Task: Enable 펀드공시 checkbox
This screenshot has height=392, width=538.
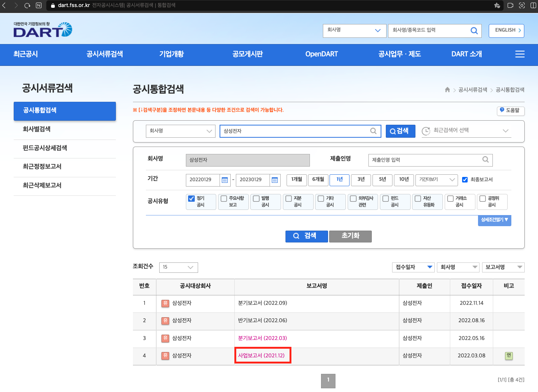Action: click(385, 198)
